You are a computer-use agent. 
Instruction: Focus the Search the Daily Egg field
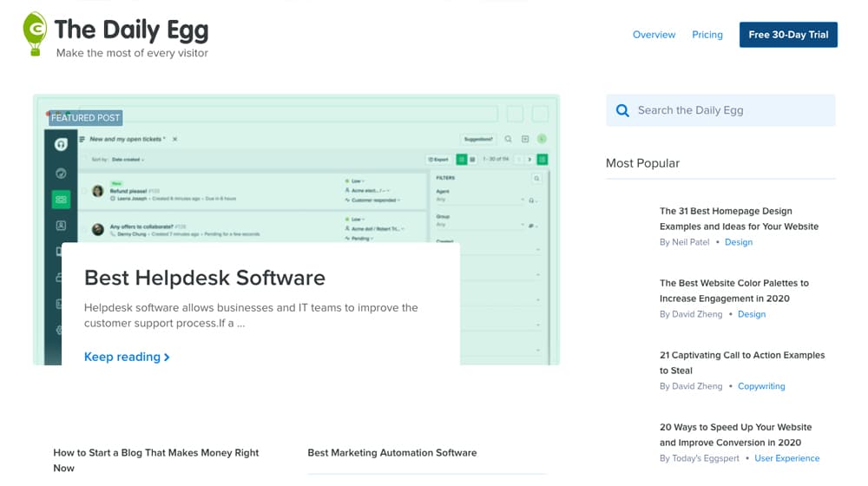720,110
